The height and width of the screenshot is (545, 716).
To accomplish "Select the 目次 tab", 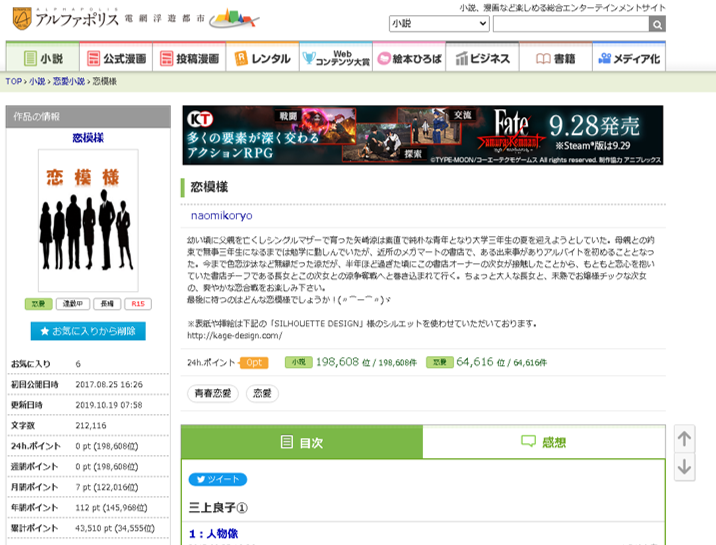I will click(x=302, y=442).
